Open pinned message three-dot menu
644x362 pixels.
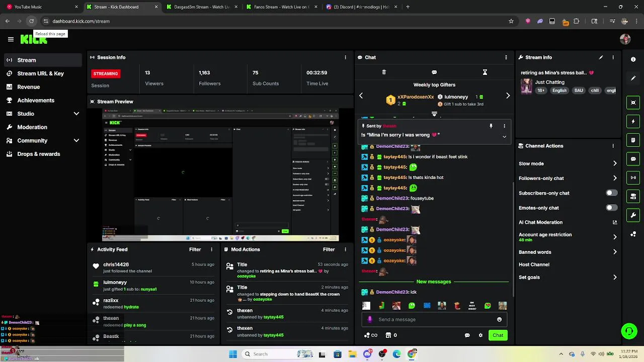[x=504, y=126]
